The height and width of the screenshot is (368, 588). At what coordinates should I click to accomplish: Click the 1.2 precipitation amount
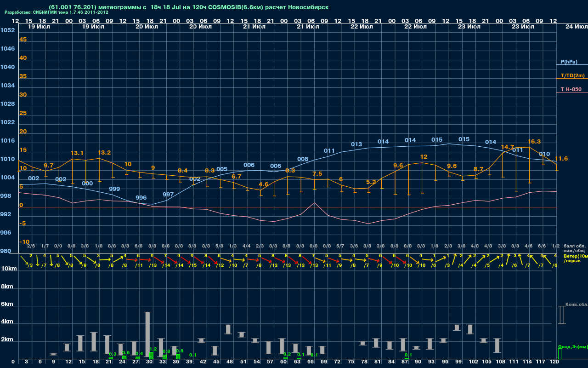coord(153,349)
